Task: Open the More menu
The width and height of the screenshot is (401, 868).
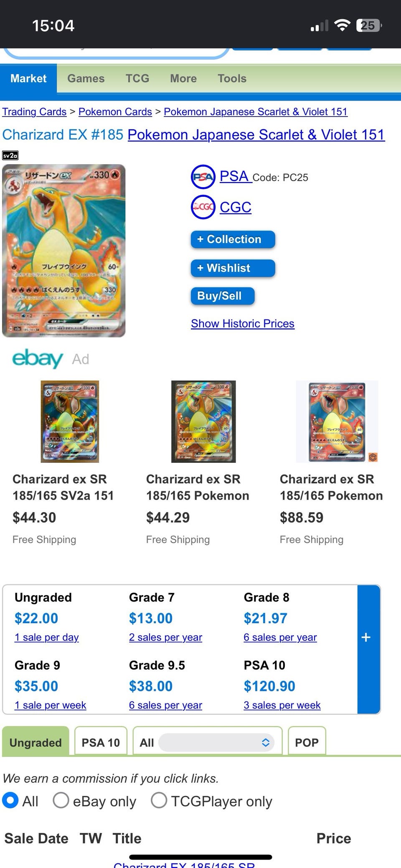Action: (x=183, y=79)
